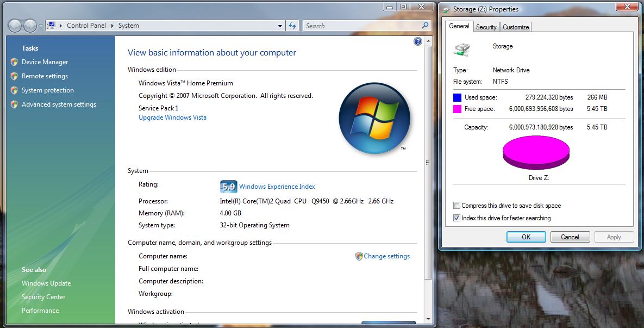
Task: Open help with the blue question icon
Action: pyautogui.click(x=418, y=41)
